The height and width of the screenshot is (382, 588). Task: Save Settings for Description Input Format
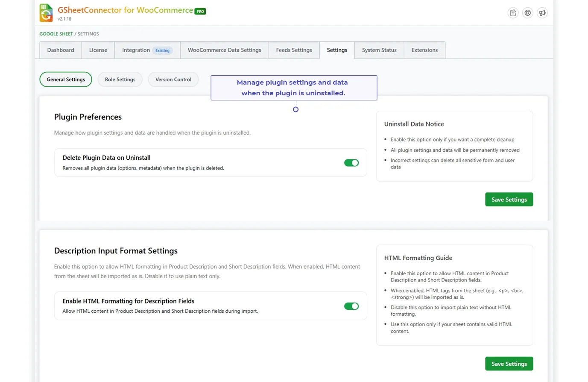click(509, 364)
